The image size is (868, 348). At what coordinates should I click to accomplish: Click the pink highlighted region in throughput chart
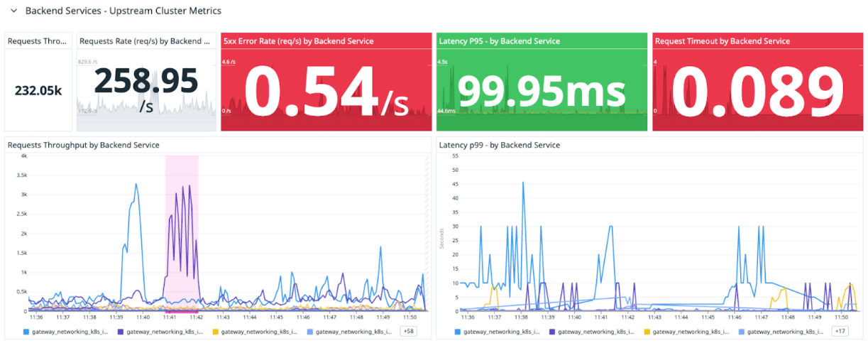click(182, 233)
